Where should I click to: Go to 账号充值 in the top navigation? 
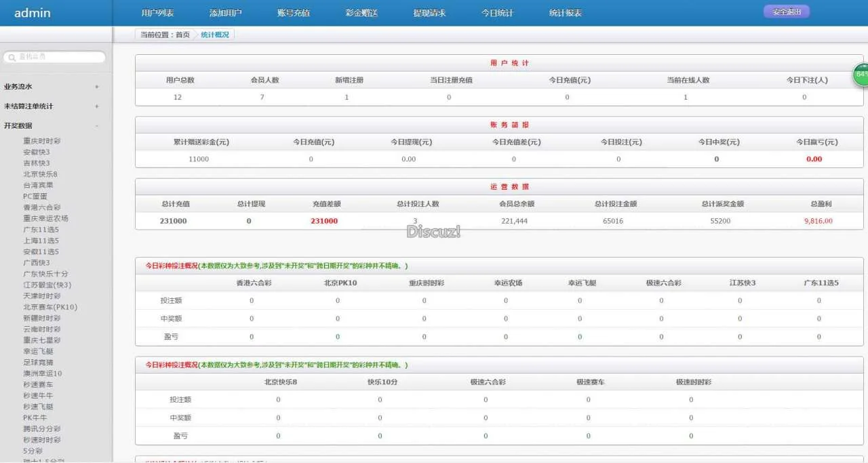(x=294, y=13)
